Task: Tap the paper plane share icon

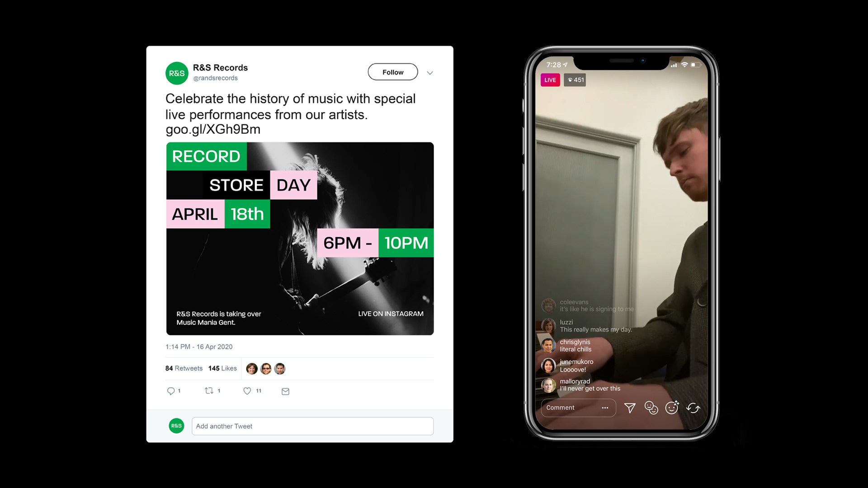Action: click(x=630, y=408)
